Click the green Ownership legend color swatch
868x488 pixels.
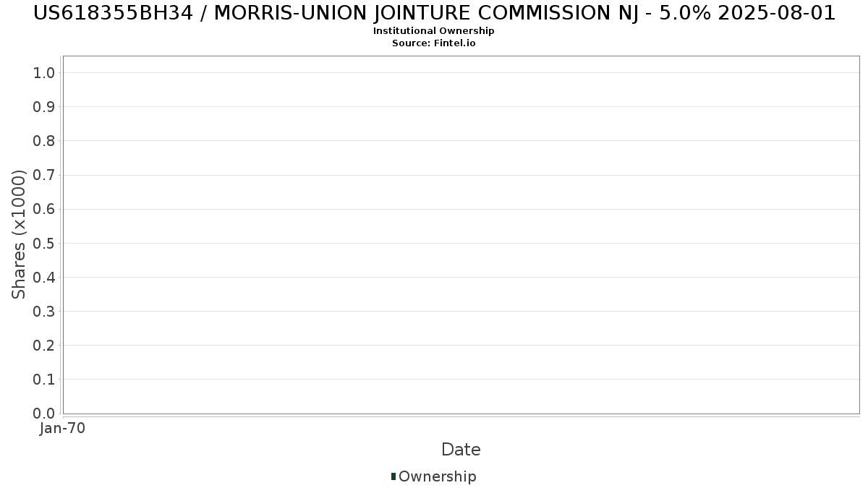pyautogui.click(x=393, y=476)
